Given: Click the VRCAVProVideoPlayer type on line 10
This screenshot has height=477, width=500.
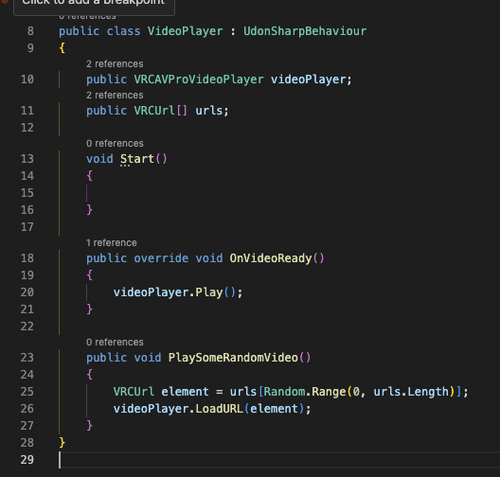Looking at the screenshot, I should pyautogui.click(x=199, y=79).
